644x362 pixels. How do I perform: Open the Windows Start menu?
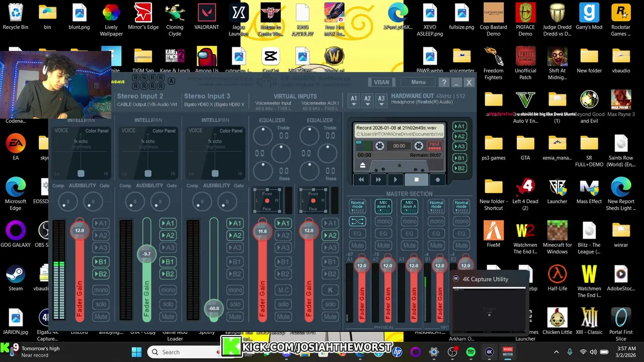pos(136,352)
